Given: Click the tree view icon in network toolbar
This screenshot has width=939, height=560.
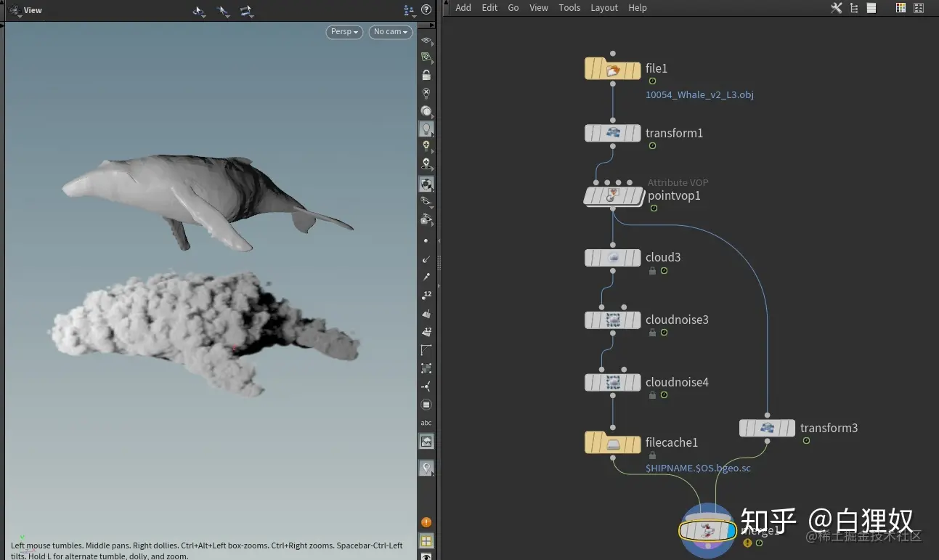Looking at the screenshot, I should tap(854, 8).
